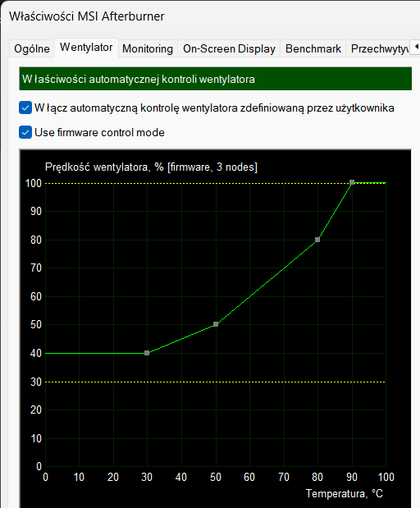Select the fan curve node at 50°C

tap(216, 324)
